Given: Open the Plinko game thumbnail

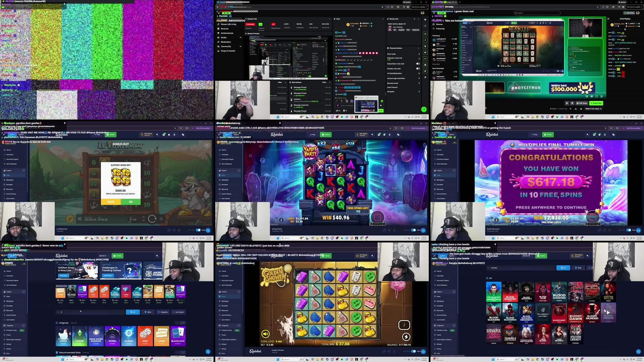Looking at the screenshot, I should coord(129,336).
